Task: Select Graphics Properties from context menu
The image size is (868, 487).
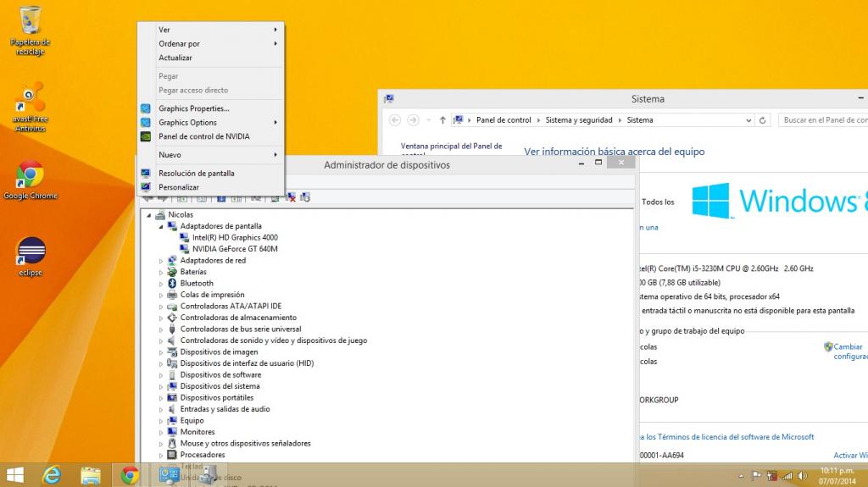Action: click(x=193, y=108)
